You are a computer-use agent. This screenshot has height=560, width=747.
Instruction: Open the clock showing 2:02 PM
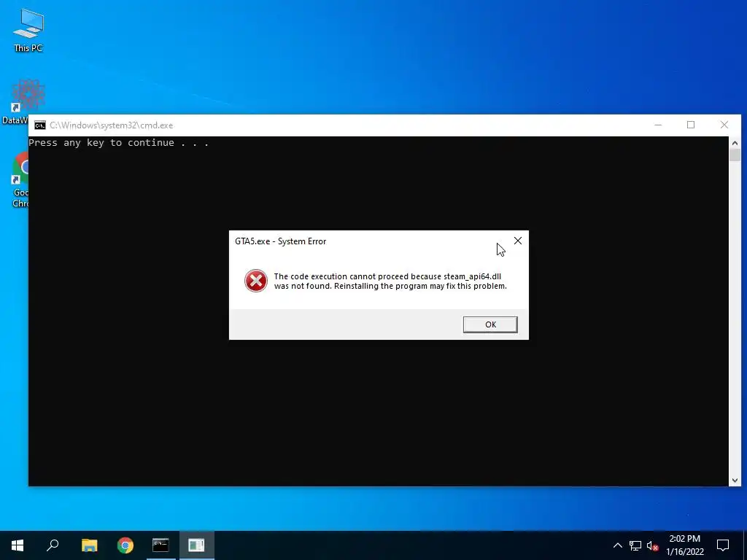point(684,545)
